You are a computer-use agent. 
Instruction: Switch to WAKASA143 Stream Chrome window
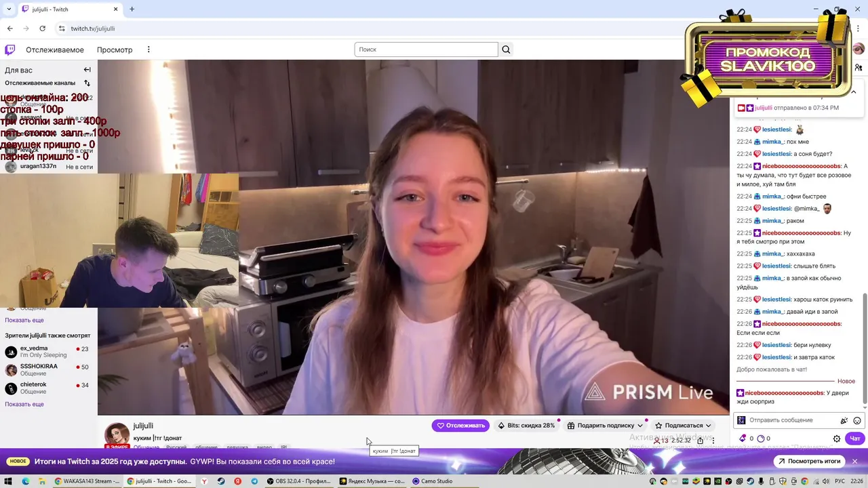87,481
